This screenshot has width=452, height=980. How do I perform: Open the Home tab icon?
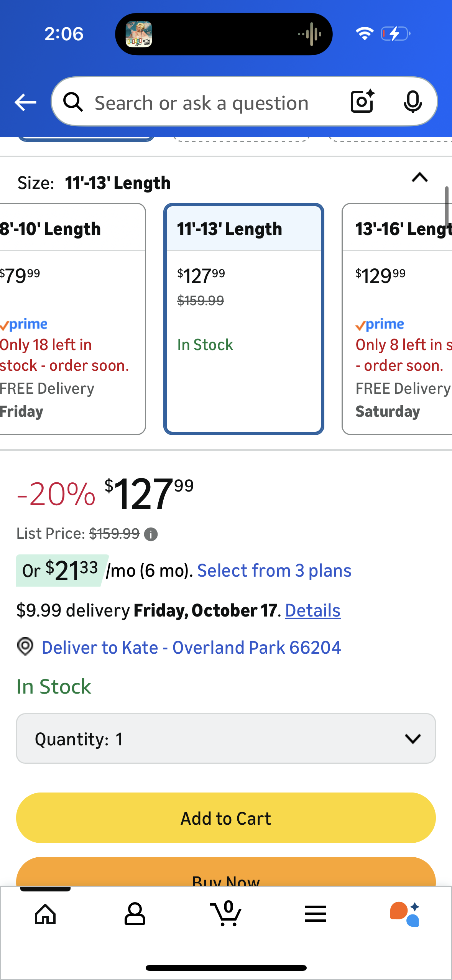click(45, 914)
